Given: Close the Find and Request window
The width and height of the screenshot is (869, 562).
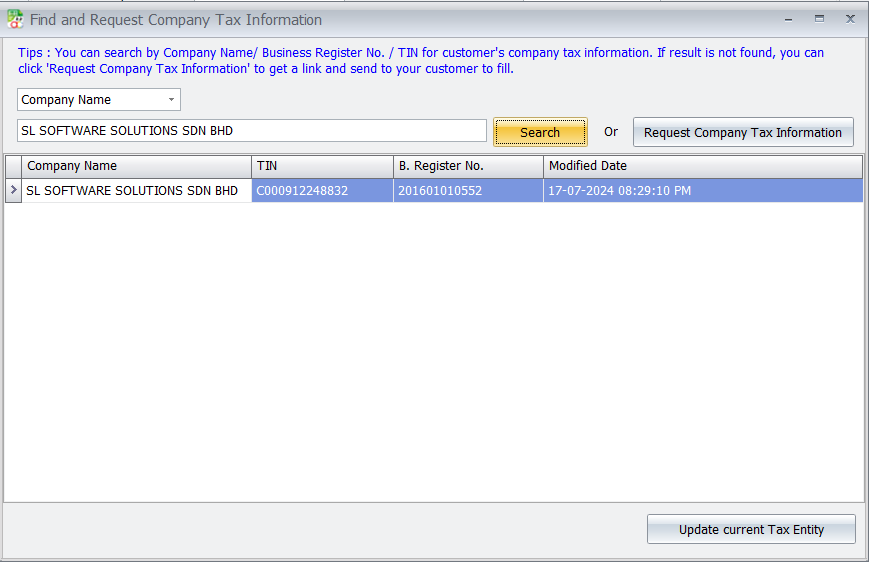Looking at the screenshot, I should pyautogui.click(x=850, y=19).
